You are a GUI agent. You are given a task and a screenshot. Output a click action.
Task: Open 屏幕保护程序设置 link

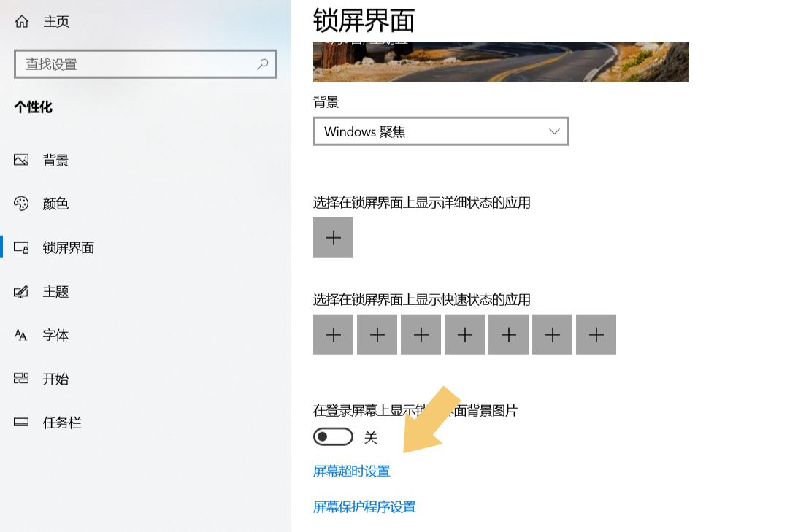click(364, 506)
